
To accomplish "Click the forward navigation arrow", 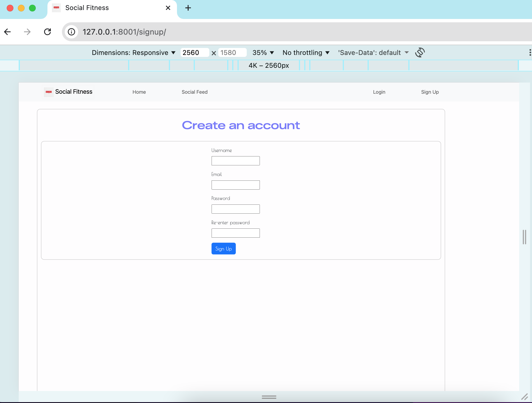I will [27, 32].
